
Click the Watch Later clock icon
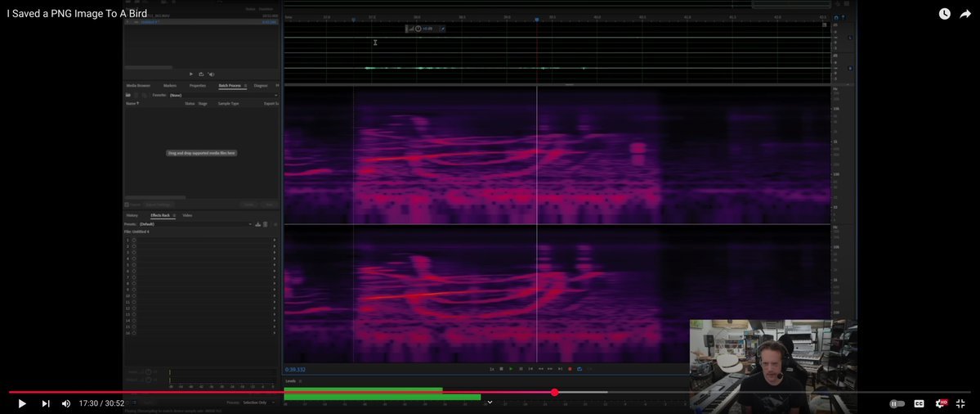944,14
